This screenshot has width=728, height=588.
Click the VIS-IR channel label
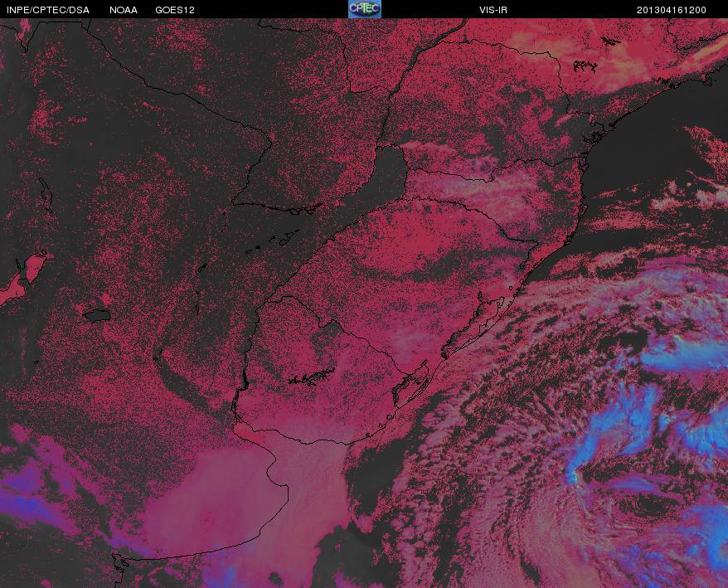click(493, 10)
